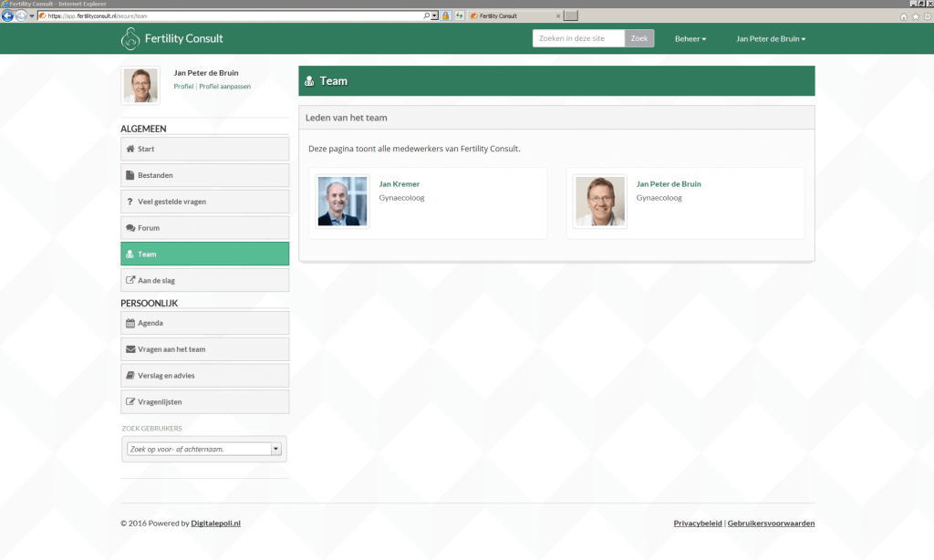Click the 'Zoek op voor- of achternaam' field
Screen dimensions: 934x560
[200, 450]
